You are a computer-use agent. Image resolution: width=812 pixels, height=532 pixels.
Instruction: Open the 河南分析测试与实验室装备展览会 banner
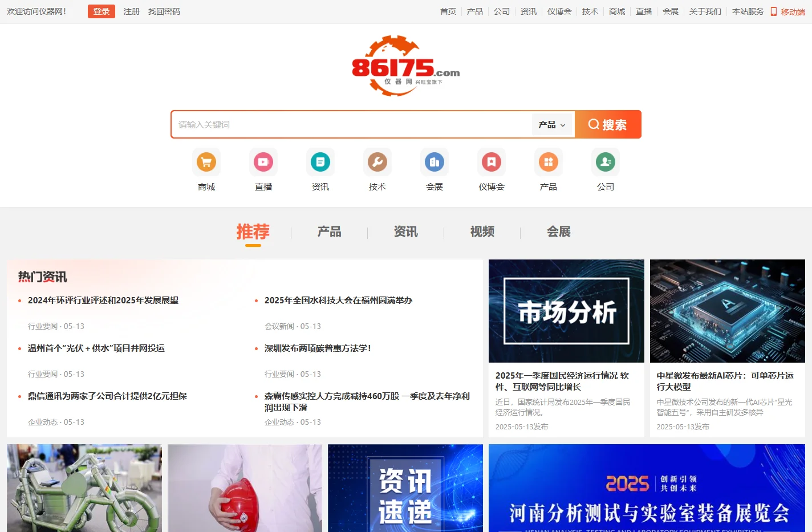coord(647,488)
